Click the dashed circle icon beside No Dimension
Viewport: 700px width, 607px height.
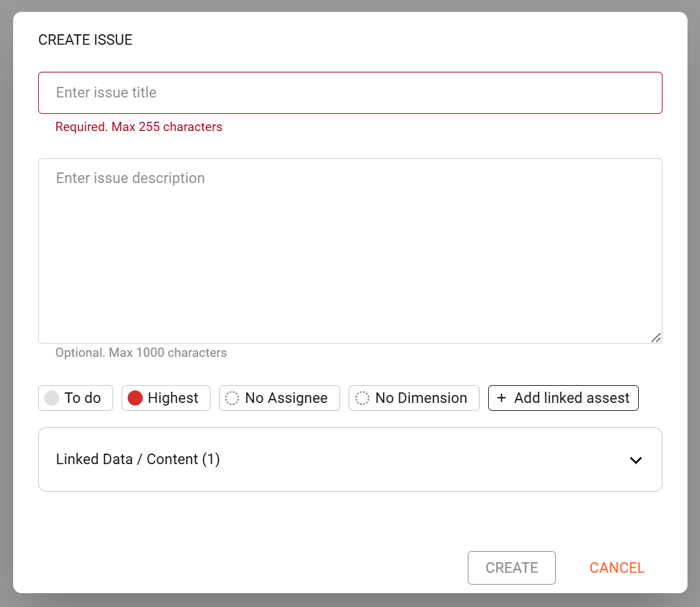point(362,398)
